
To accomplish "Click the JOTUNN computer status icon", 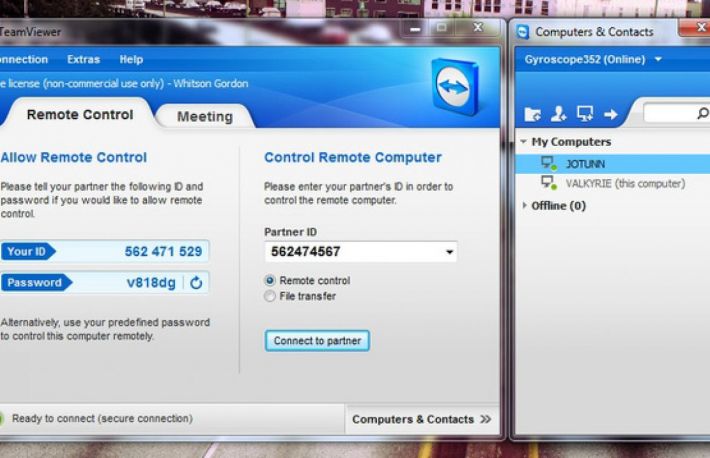I will click(x=547, y=163).
